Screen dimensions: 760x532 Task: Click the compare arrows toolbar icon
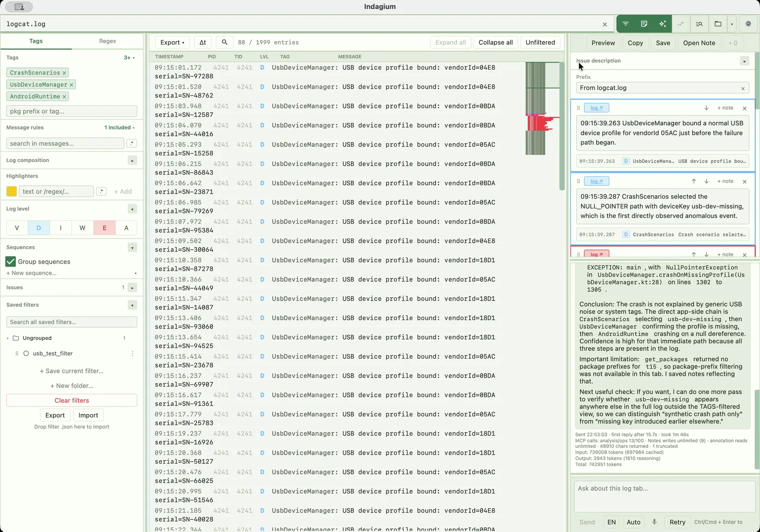pos(681,24)
